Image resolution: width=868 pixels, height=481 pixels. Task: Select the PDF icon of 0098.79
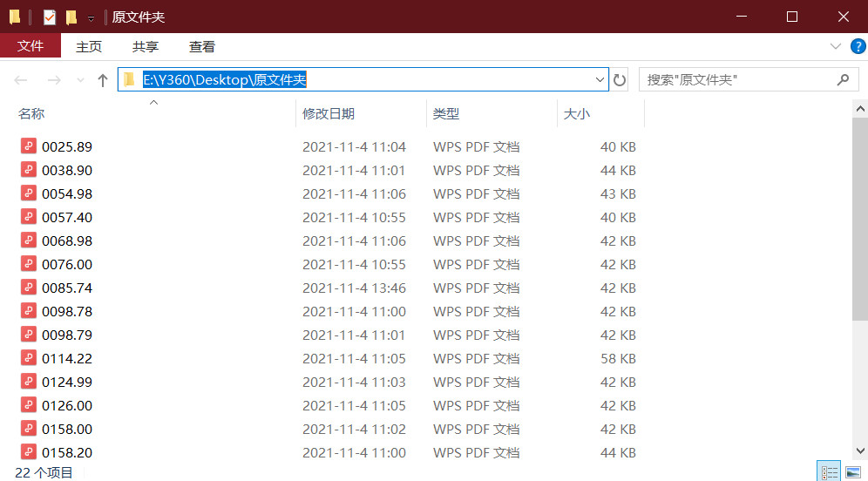pyautogui.click(x=29, y=335)
